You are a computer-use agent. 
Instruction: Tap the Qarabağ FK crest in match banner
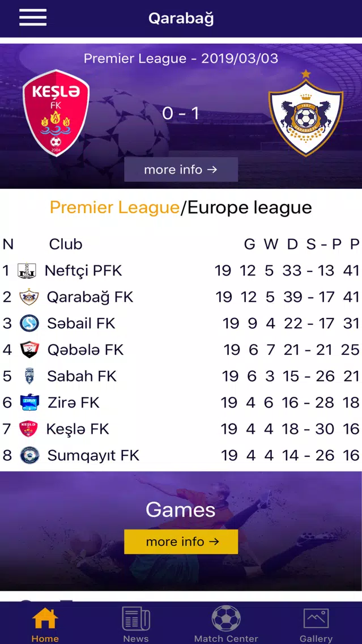click(306, 113)
